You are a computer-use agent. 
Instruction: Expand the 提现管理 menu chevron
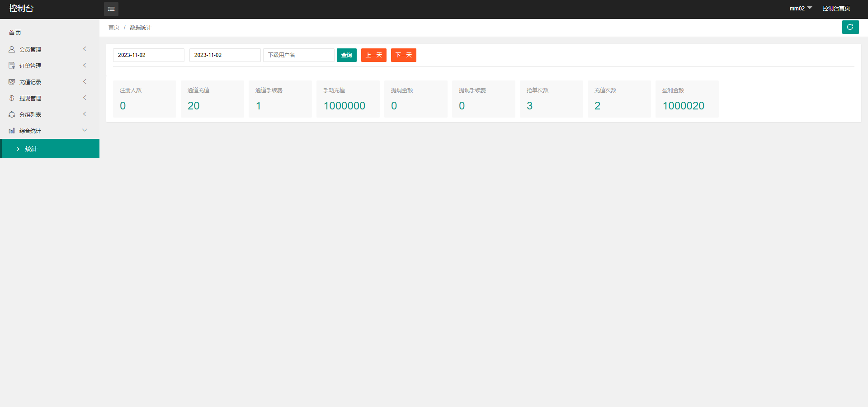click(85, 98)
